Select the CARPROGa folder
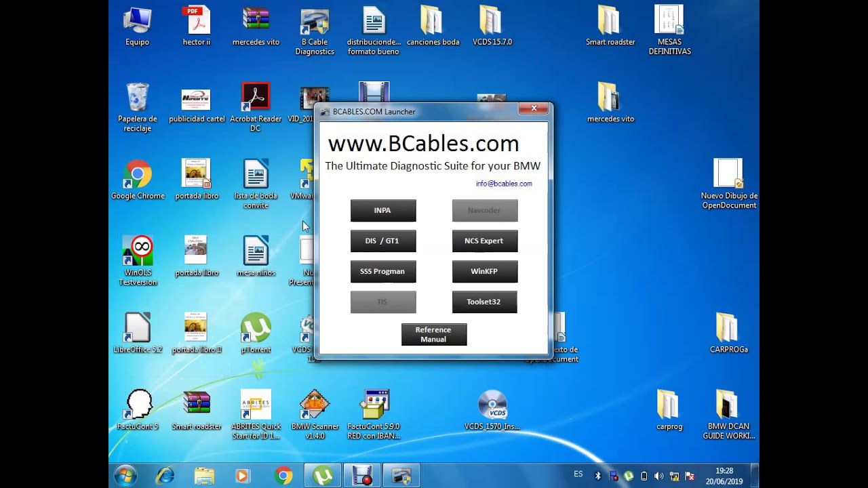Screen dimensions: 868x488 pos(729,334)
